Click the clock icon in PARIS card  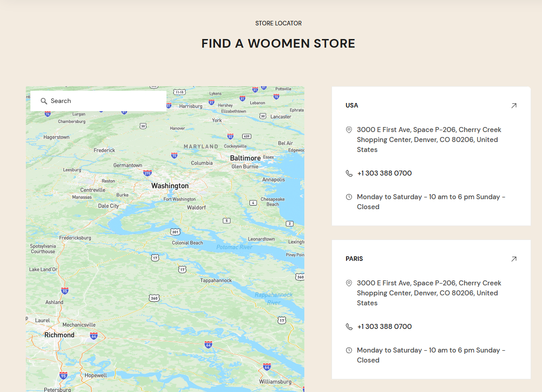coord(349,350)
